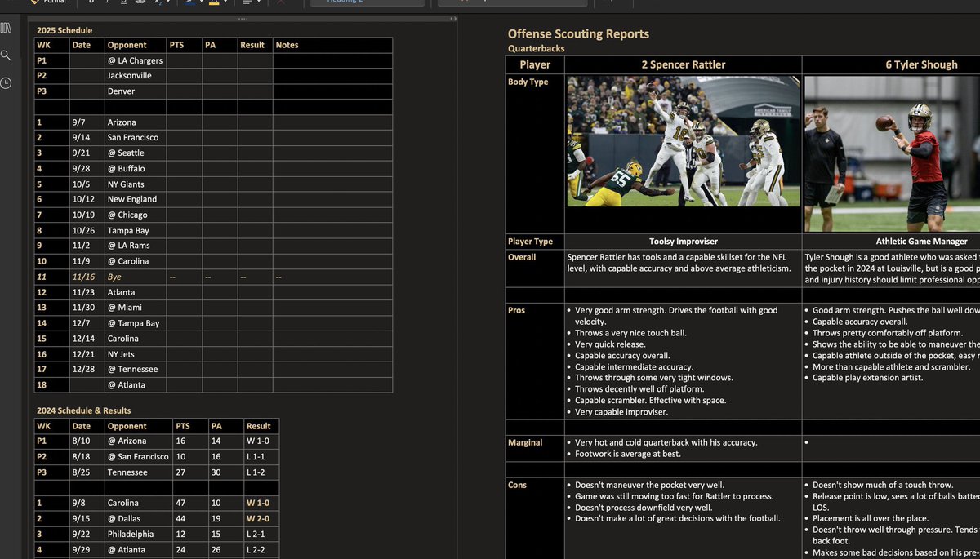980x559 pixels.
Task: Click the 'Arizona' week 1 opponent cell
Action: (x=122, y=122)
